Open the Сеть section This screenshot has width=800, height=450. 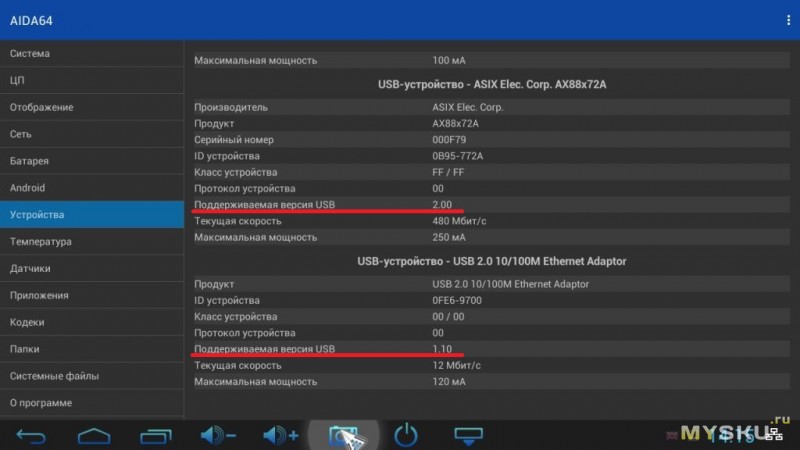92,134
